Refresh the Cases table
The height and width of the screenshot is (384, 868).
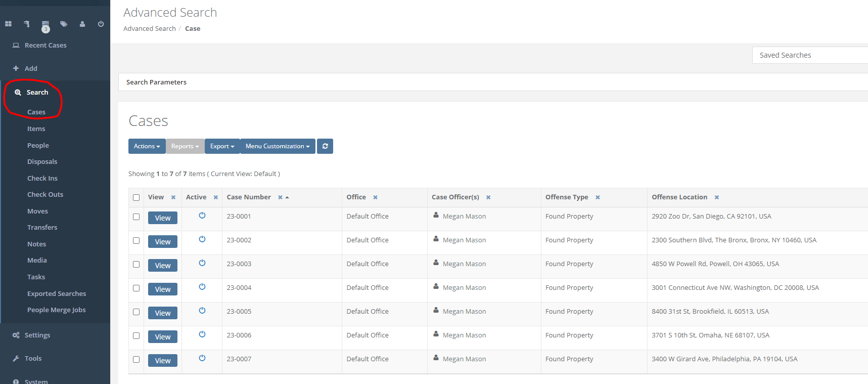(x=325, y=146)
